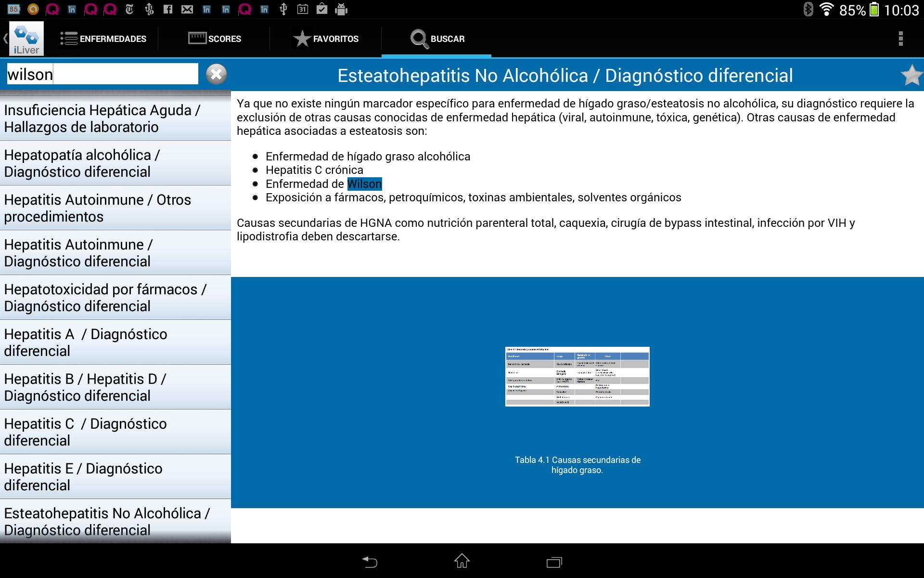Click the Tabla 4.1 caption text
Viewport: 924px width, 578px height.
(577, 465)
